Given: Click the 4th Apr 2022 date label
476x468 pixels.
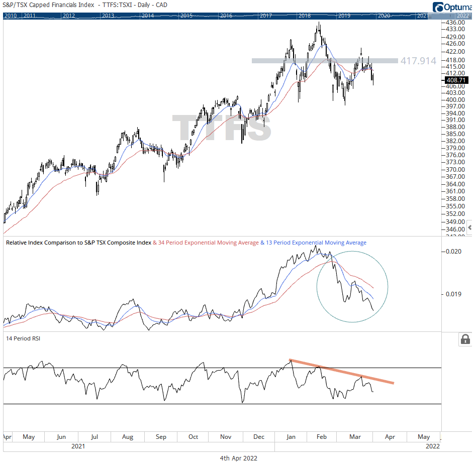Looking at the screenshot, I should pyautogui.click(x=238, y=458).
